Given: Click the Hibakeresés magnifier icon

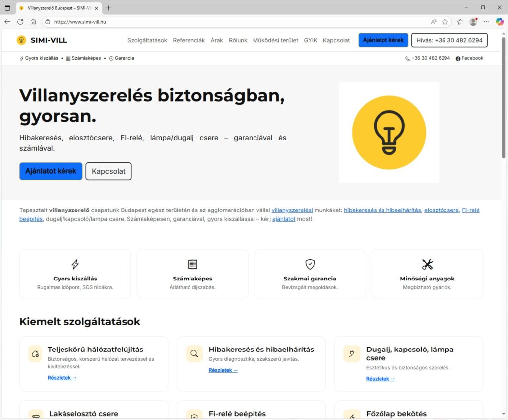Looking at the screenshot, I should tap(194, 354).
